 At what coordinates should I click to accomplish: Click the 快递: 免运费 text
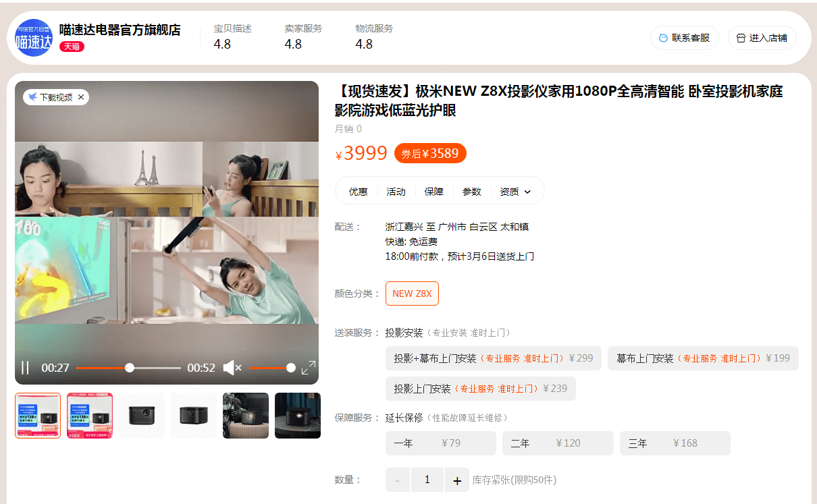tap(411, 242)
